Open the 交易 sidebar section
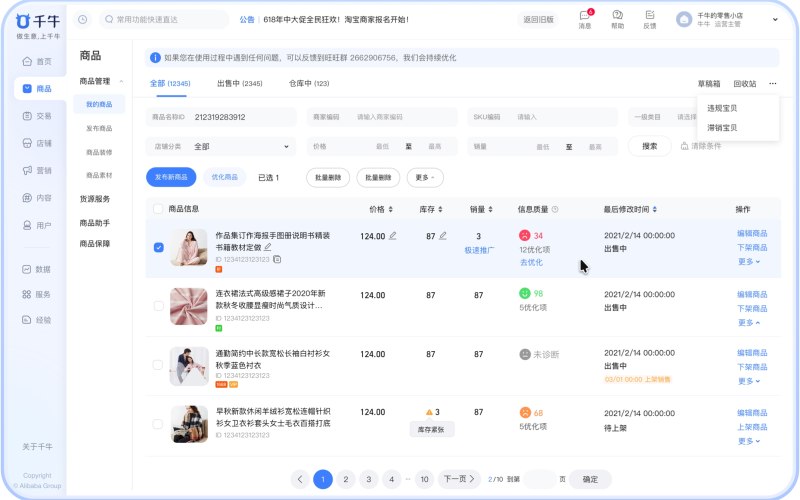The image size is (800, 500). [37, 116]
